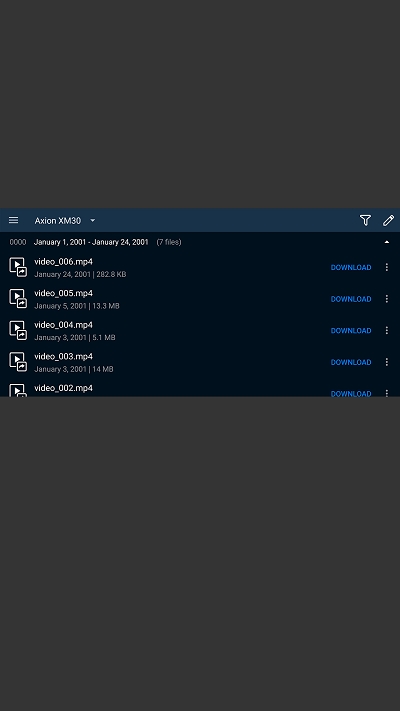400x711 pixels.
Task: Download video_005.mp4
Action: click(x=351, y=299)
